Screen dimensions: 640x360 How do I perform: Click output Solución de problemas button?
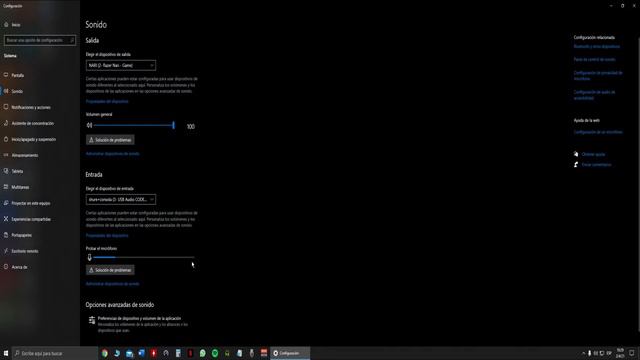[110, 140]
